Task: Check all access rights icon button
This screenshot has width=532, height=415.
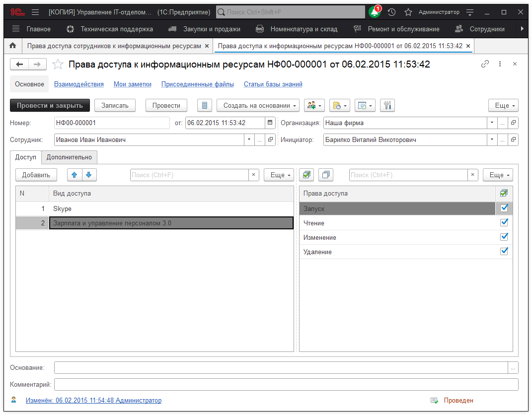Action: [306, 175]
